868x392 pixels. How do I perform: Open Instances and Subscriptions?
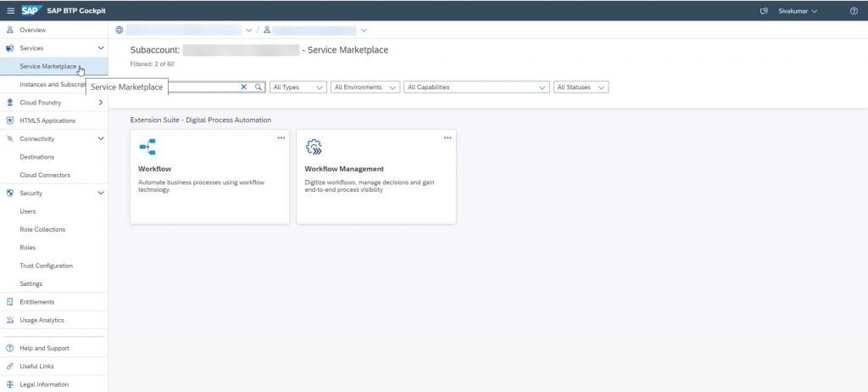(x=53, y=85)
